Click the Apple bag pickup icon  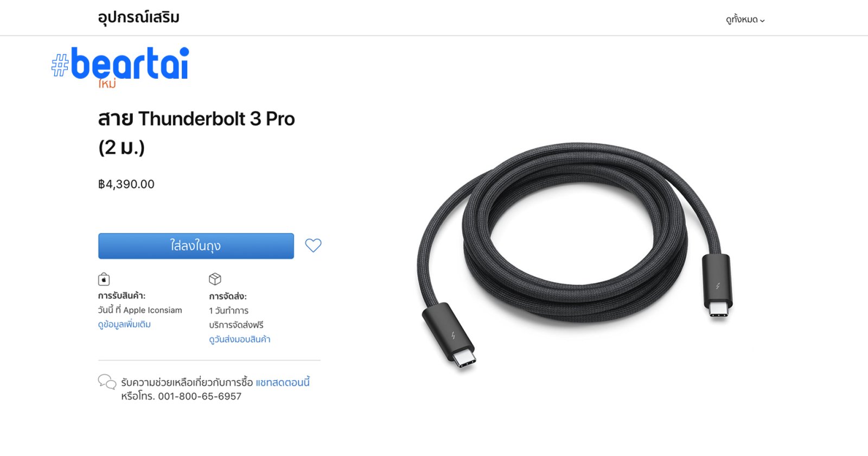pos(104,279)
